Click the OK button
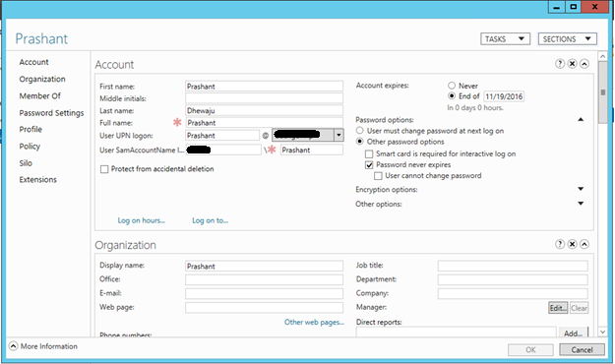The image size is (615, 364). [x=530, y=349]
